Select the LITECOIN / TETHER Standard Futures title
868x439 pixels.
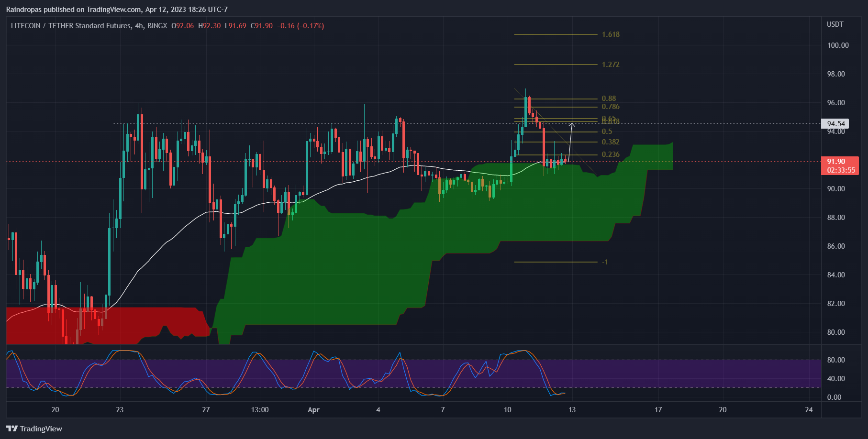[x=71, y=26]
